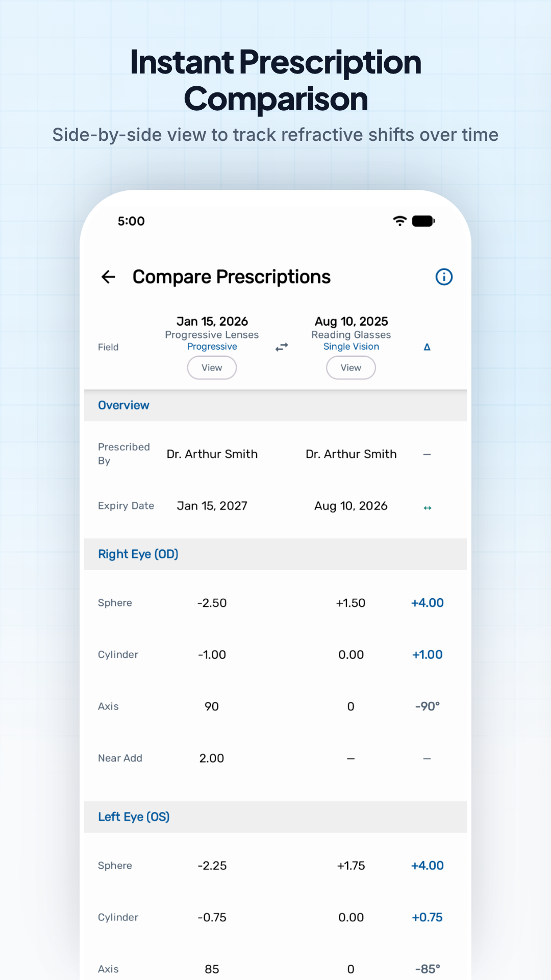
Task: Tap the battery status icon
Action: 423,221
